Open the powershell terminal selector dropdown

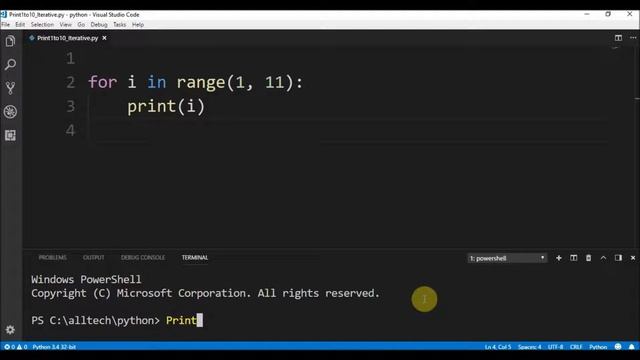click(x=507, y=258)
